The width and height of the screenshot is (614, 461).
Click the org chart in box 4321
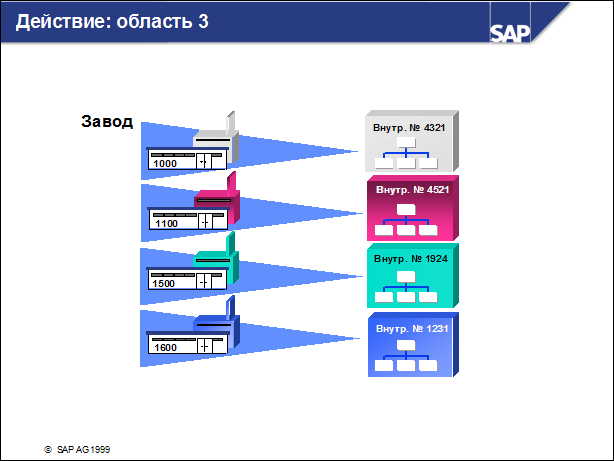coord(406,153)
